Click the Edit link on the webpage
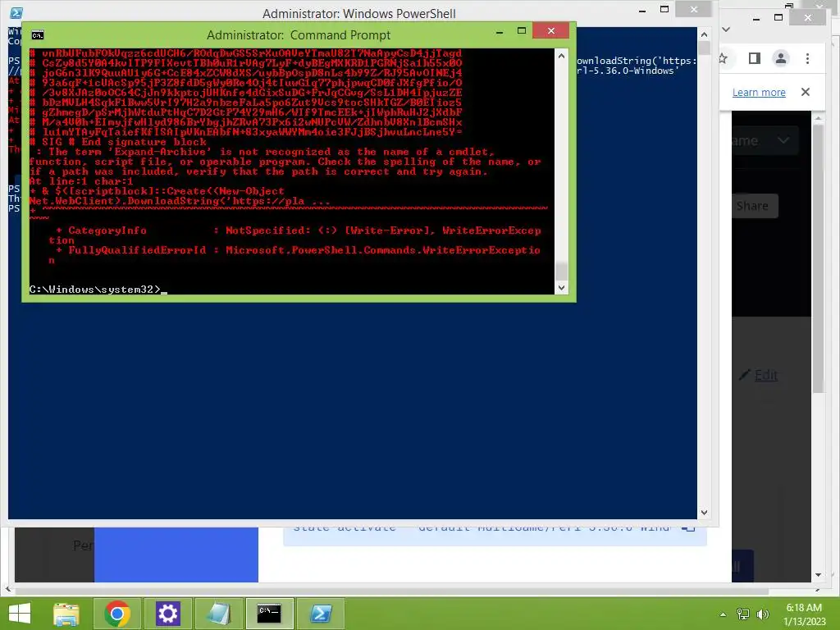 tap(766, 375)
